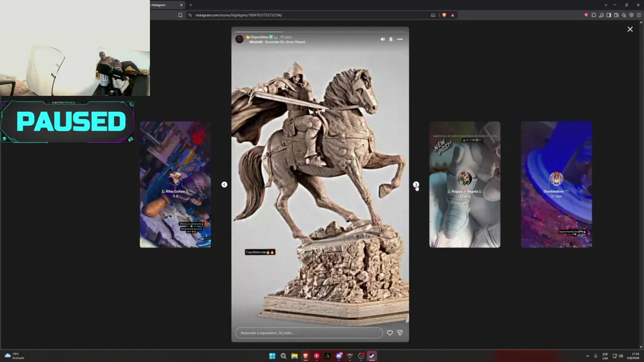The width and height of the screenshot is (644, 362).
Task: Open the browser hamburger menu
Action: 639,15
